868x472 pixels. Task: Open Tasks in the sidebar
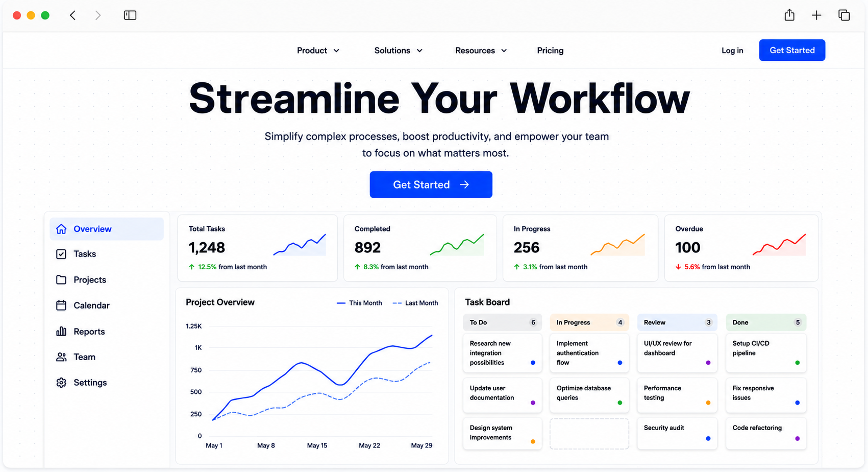107,254
